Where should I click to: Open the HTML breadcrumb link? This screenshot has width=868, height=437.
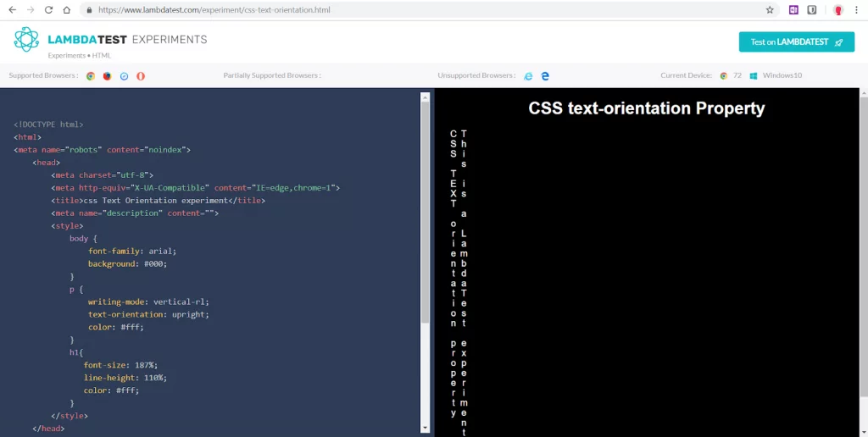[102, 55]
